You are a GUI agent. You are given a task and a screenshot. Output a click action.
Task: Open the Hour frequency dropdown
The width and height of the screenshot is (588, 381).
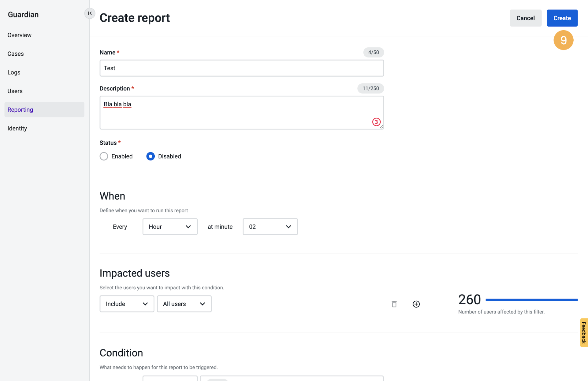pyautogui.click(x=170, y=227)
